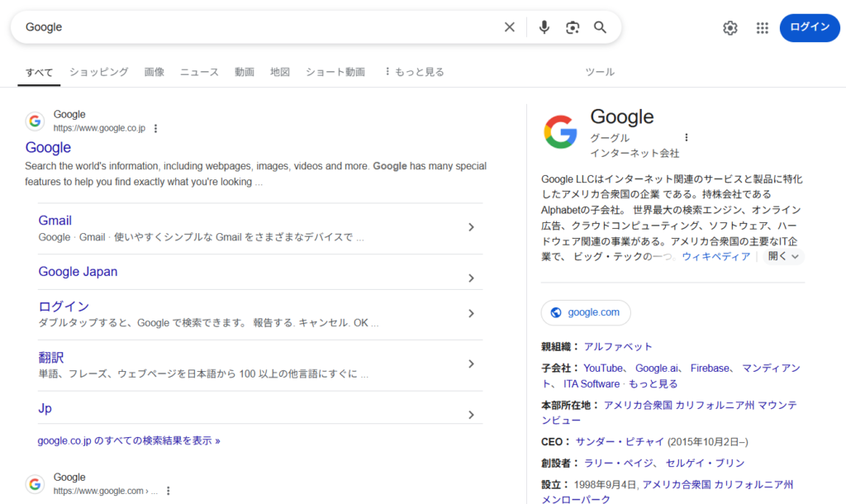Open the マンディアント subsidiary link
The width and height of the screenshot is (846, 504).
771,368
